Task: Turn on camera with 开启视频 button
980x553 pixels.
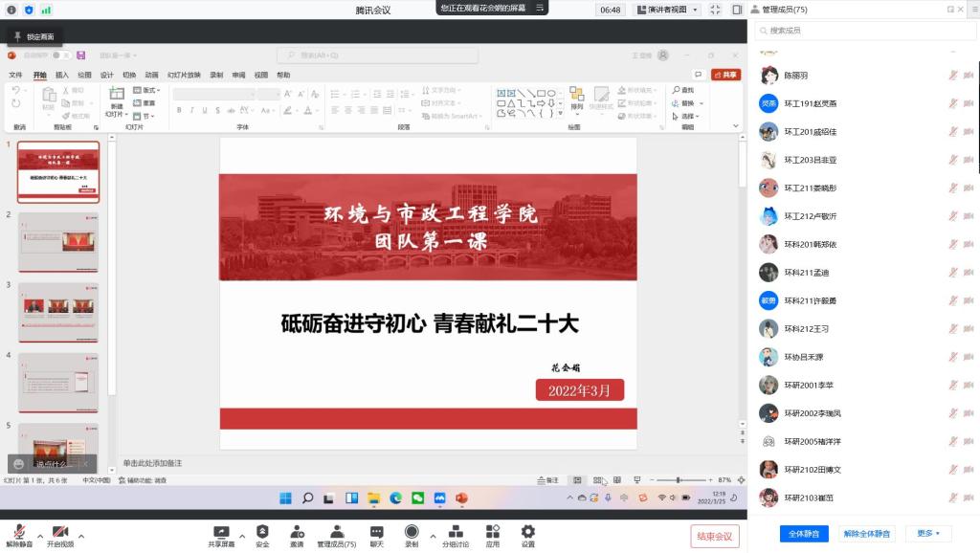Action: click(60, 532)
